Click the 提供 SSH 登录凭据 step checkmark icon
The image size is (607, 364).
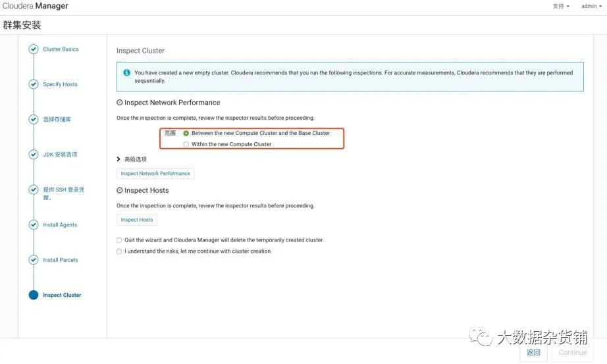(x=34, y=190)
